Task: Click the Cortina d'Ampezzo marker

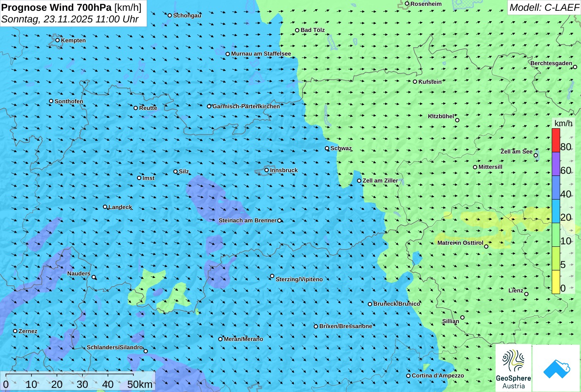Action: coord(408,376)
